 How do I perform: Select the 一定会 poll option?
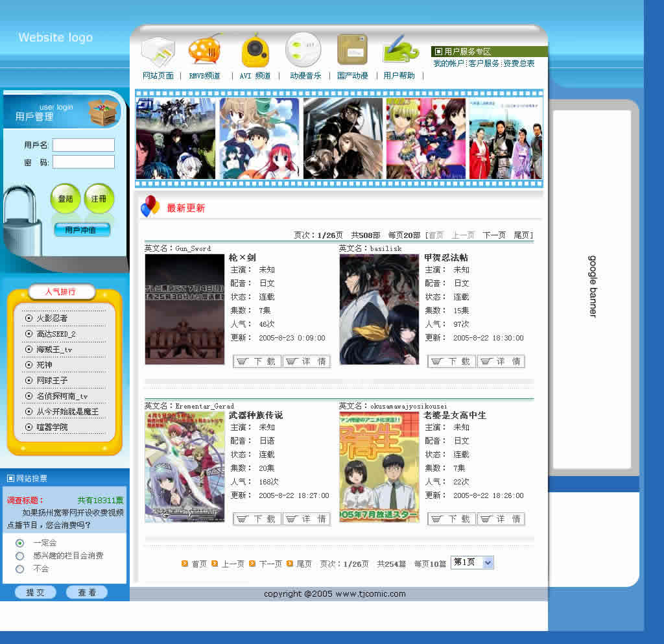[x=20, y=543]
